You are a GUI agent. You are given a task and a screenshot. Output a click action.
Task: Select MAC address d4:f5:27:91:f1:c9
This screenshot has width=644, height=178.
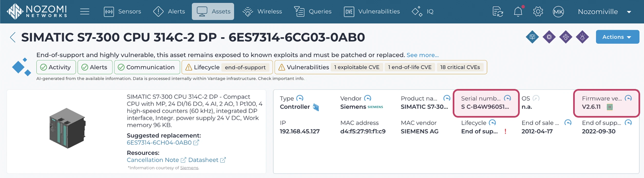363,131
